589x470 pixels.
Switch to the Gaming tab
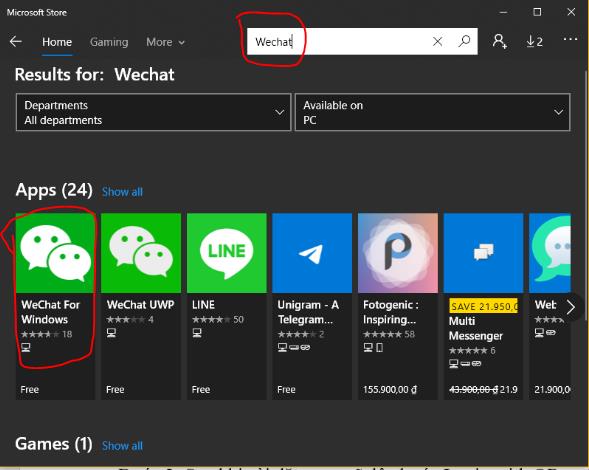[x=109, y=42]
